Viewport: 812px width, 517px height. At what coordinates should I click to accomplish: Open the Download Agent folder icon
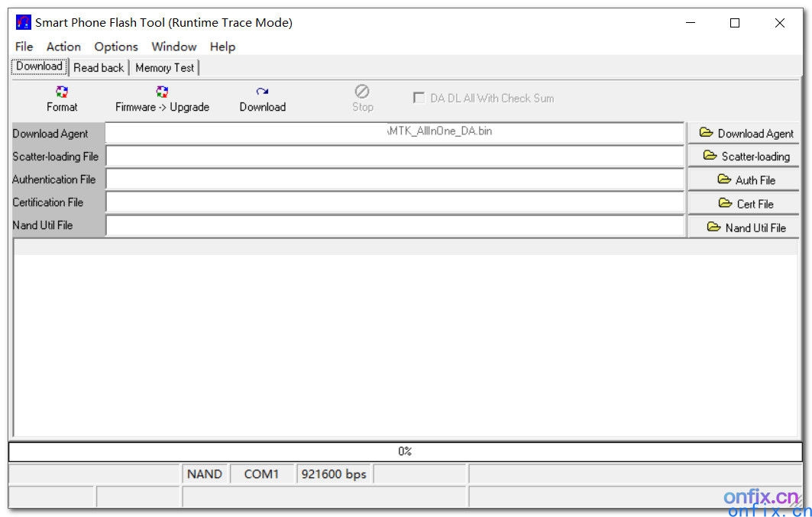coord(743,132)
